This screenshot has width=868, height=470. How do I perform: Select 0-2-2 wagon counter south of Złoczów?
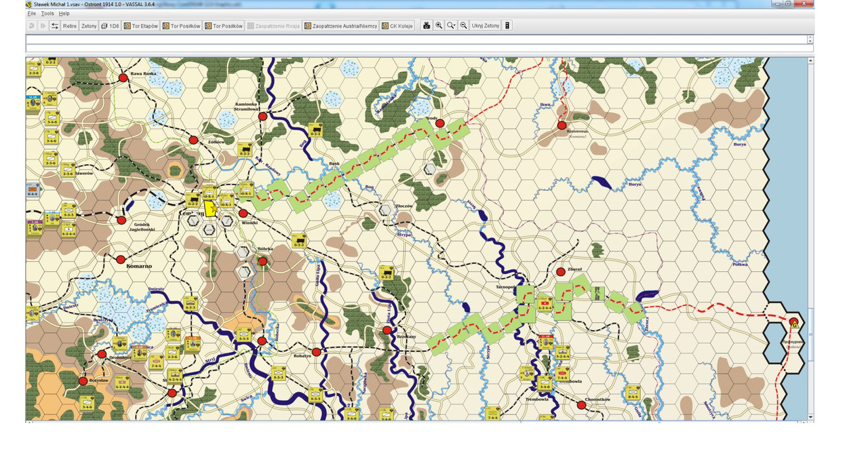pyautogui.click(x=387, y=273)
